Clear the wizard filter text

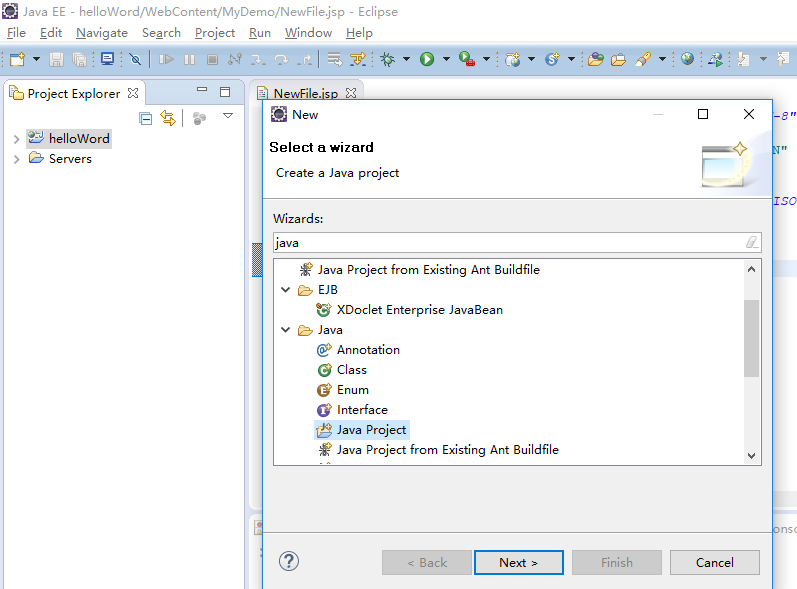(752, 242)
